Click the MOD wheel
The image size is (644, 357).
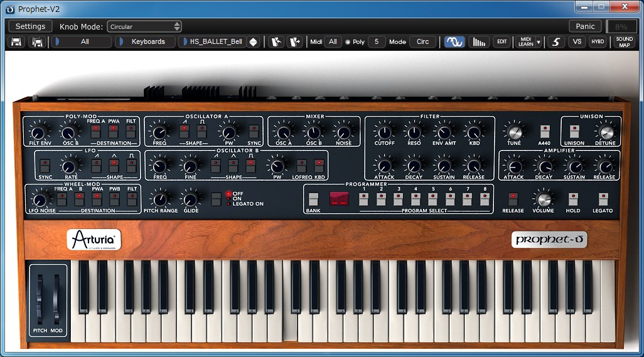pos(56,298)
